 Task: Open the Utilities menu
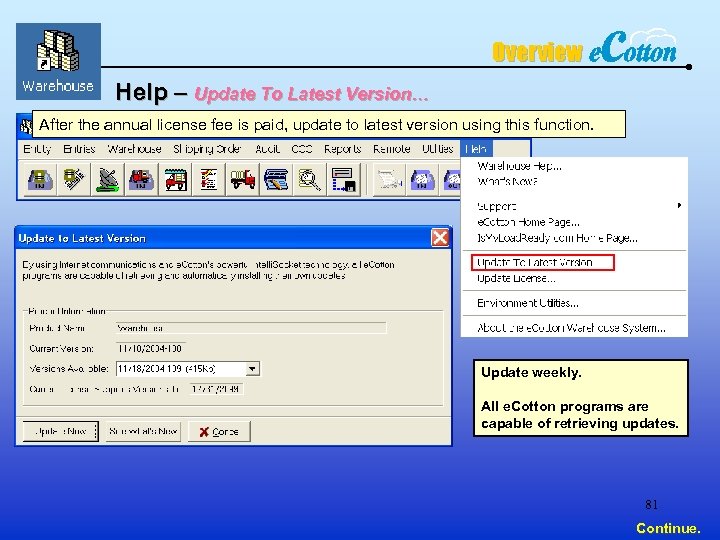(438, 149)
